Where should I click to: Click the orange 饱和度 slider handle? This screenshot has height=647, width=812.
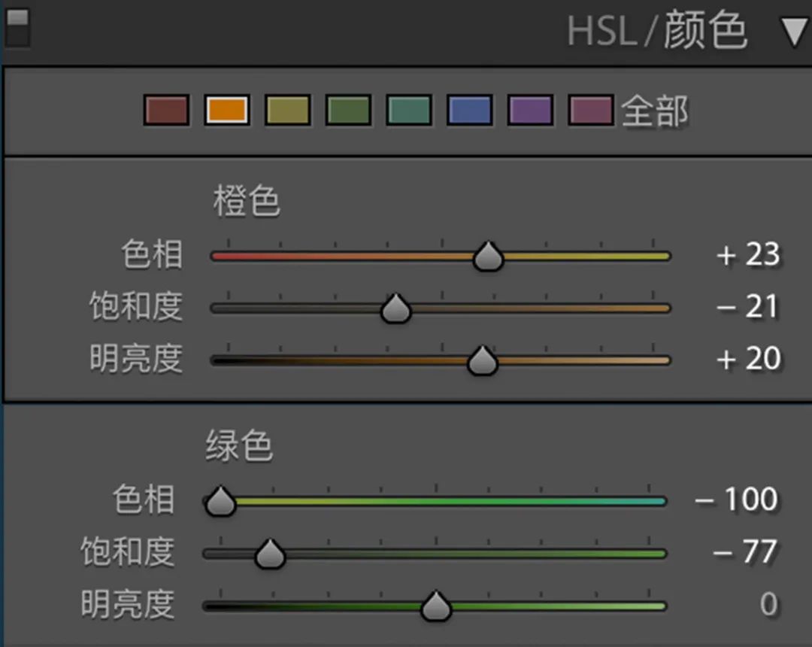395,308
